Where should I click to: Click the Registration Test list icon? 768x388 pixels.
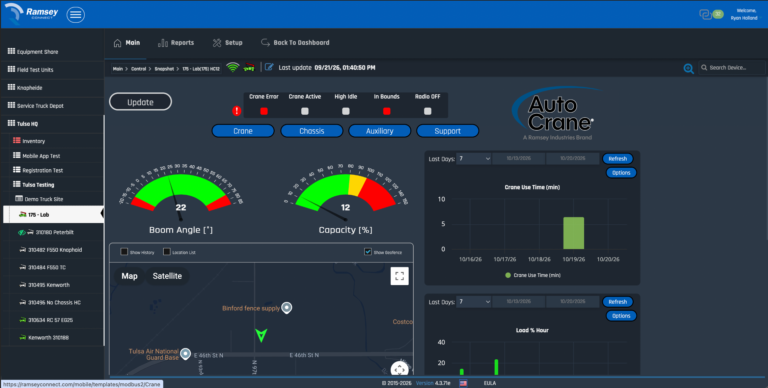[x=17, y=170]
